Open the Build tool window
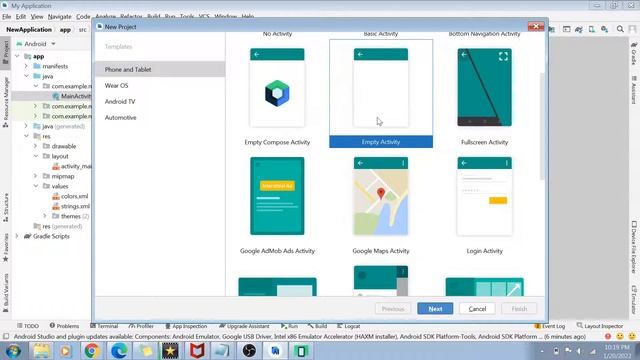640x360 pixels. [x=318, y=326]
